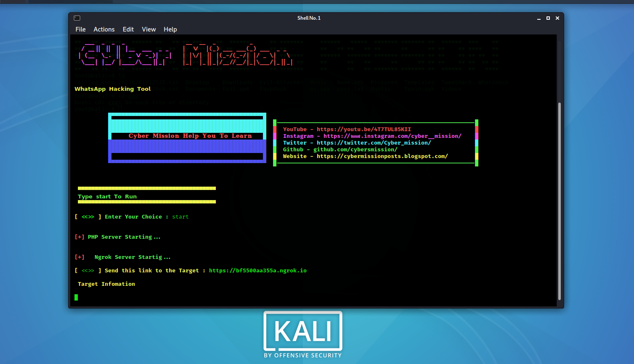Click the Kali logo on the desktop
This screenshot has height=364, width=634.
[x=303, y=335]
